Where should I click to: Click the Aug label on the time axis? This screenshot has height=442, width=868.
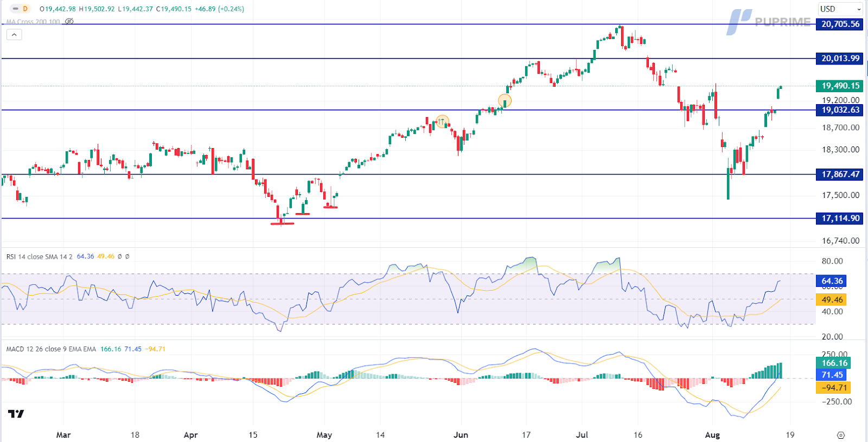pyautogui.click(x=712, y=435)
